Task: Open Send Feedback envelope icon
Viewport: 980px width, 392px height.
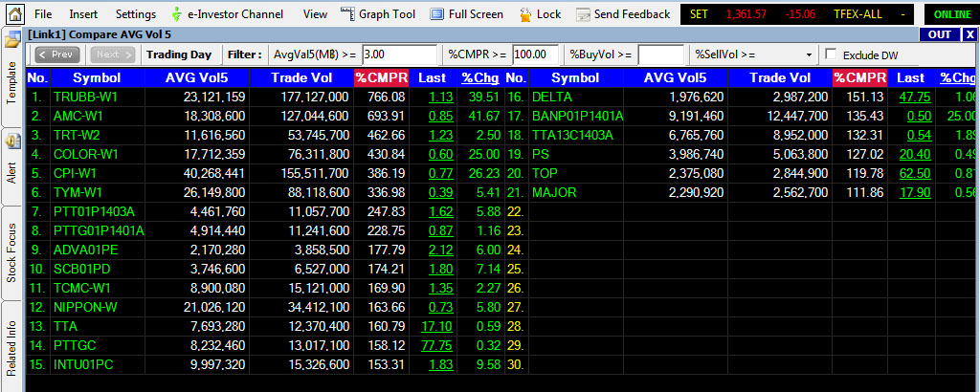Action: pyautogui.click(x=583, y=14)
